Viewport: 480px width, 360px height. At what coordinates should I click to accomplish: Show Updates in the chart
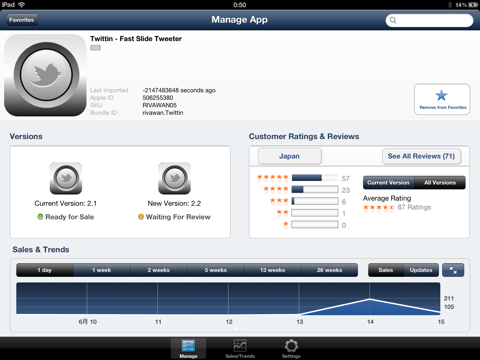[421, 270]
